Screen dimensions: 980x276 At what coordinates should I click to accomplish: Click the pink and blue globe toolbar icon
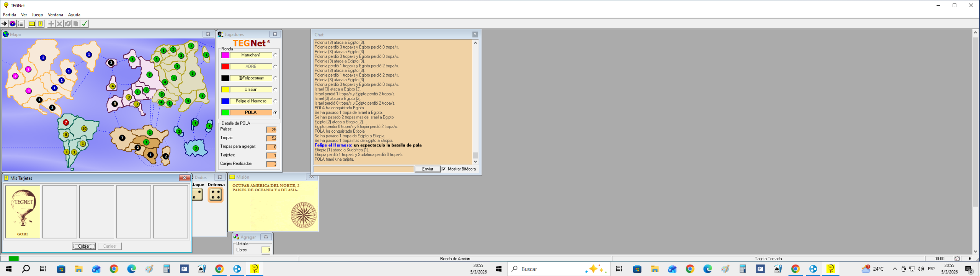pos(13,24)
